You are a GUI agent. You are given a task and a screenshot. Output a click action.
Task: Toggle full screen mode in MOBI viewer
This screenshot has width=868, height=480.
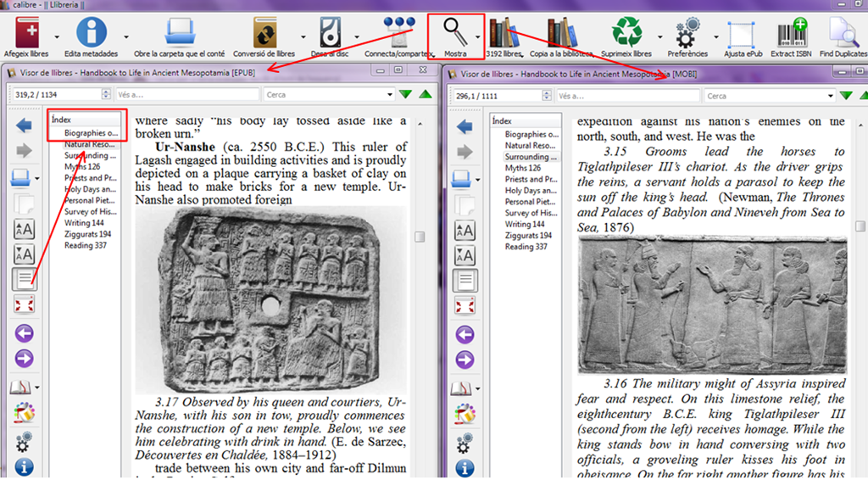(465, 305)
